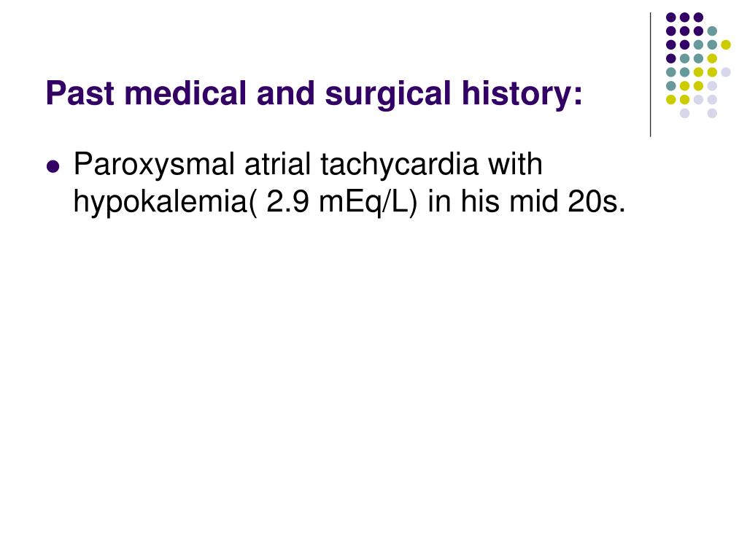This screenshot has height=560, width=747.
Task: Click the word "hypokalemia" on the second line
Action: (x=160, y=203)
